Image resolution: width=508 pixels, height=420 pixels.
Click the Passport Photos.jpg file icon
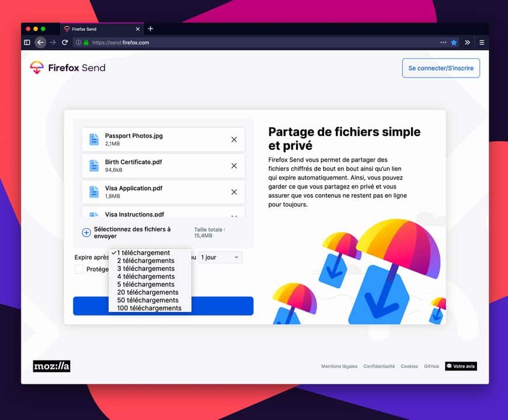94,139
